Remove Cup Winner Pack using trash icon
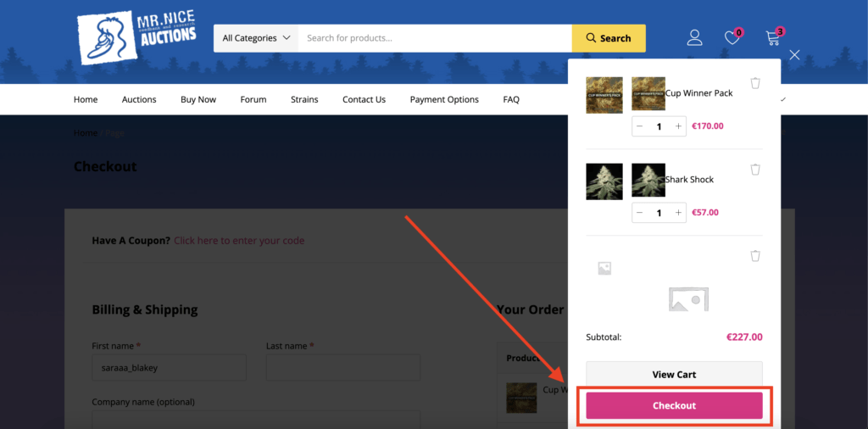 pos(755,83)
